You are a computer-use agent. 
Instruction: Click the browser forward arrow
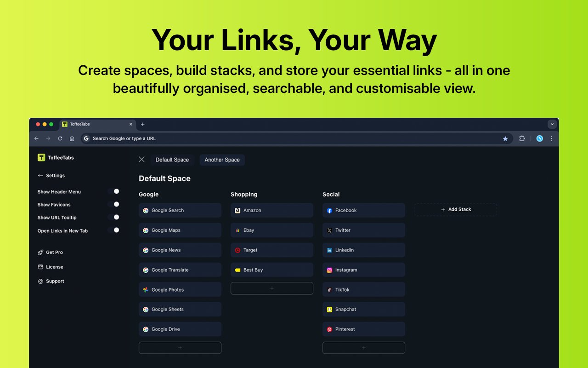[x=48, y=138]
